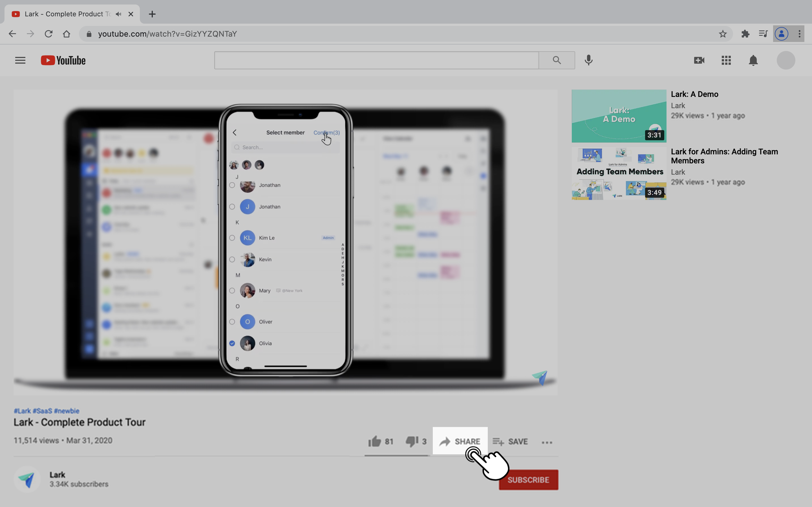Click the like thumbs-up icon

point(375,441)
